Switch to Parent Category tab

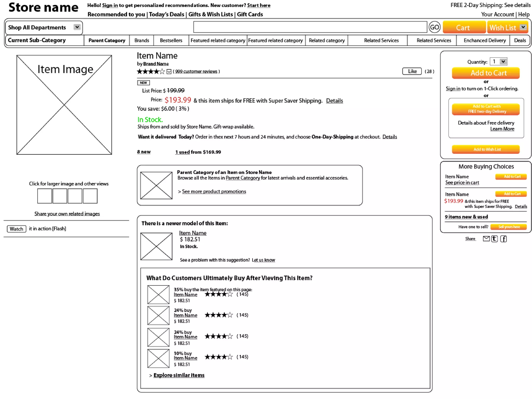tap(107, 41)
